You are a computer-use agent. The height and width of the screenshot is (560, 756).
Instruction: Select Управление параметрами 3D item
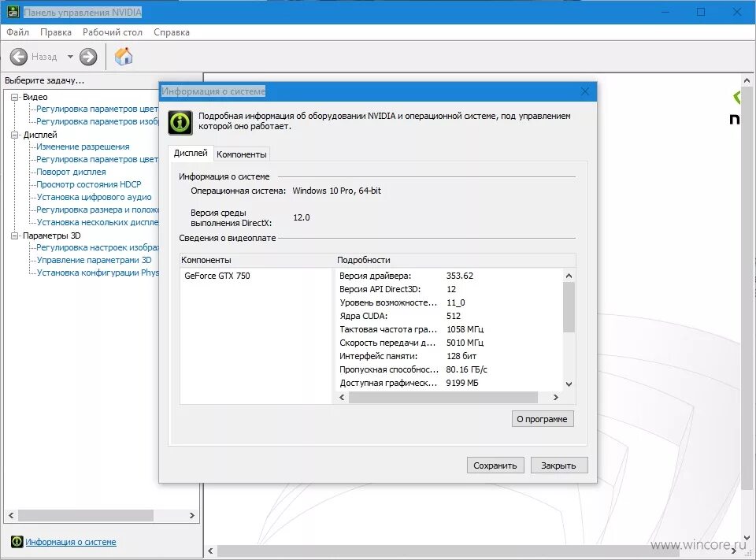click(x=94, y=260)
